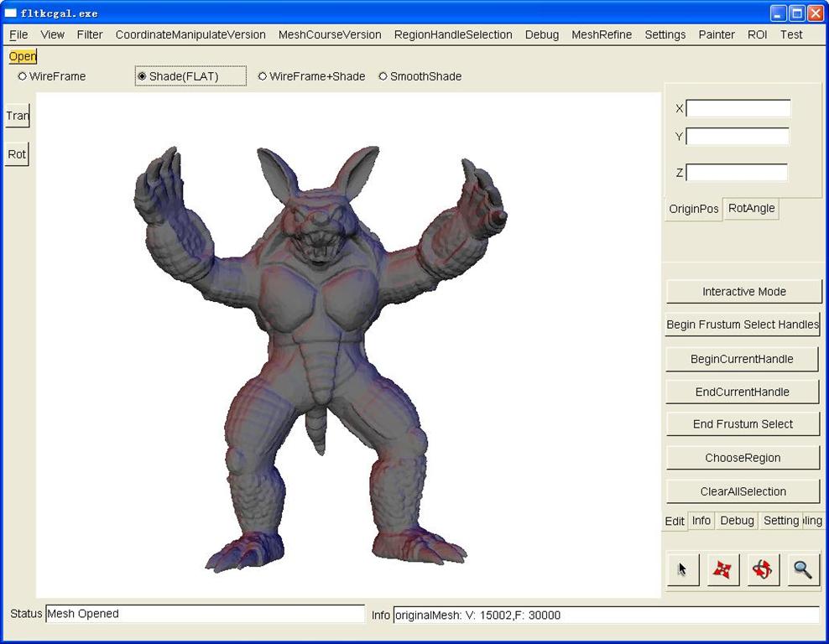Click the ClearAllSelection button
This screenshot has width=829, height=644.
click(x=743, y=492)
